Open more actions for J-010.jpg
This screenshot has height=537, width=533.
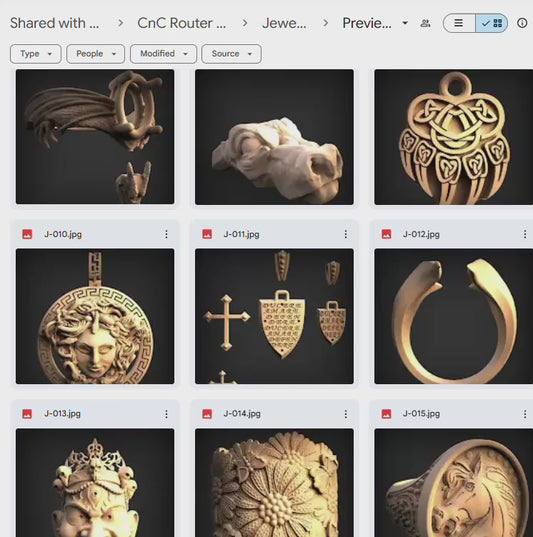(x=166, y=234)
